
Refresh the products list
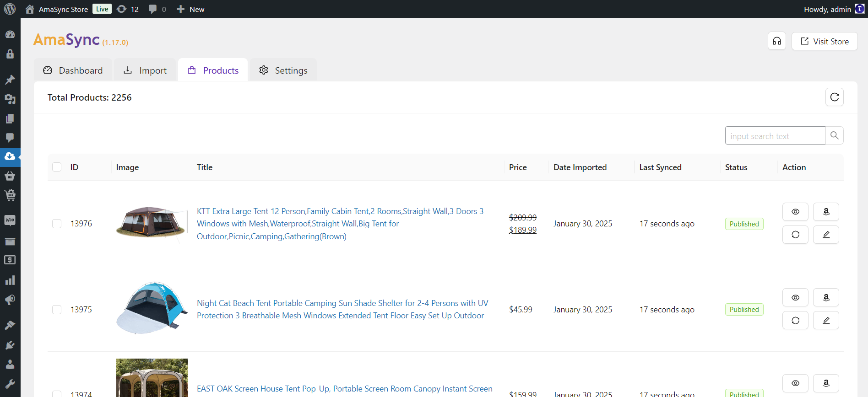(x=834, y=97)
